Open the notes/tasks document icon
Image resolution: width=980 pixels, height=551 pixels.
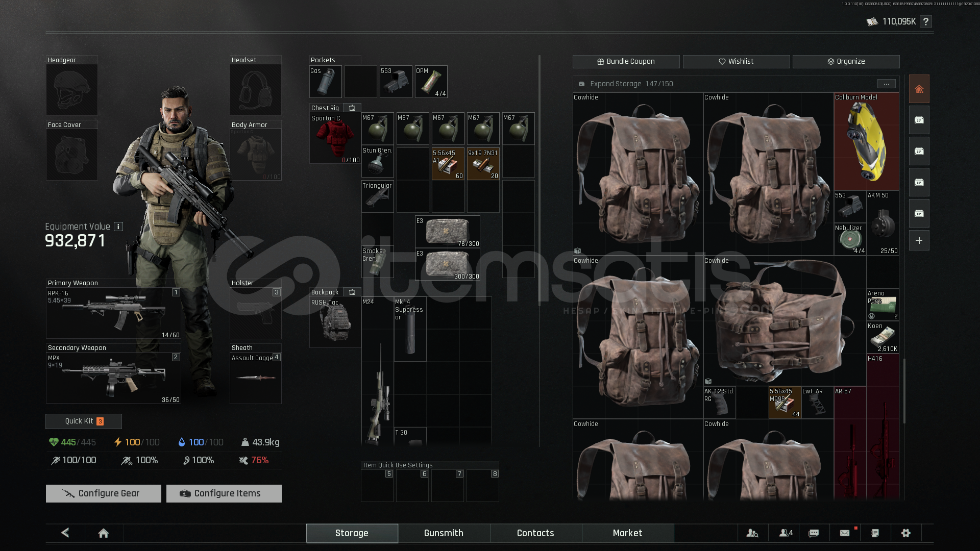click(875, 533)
